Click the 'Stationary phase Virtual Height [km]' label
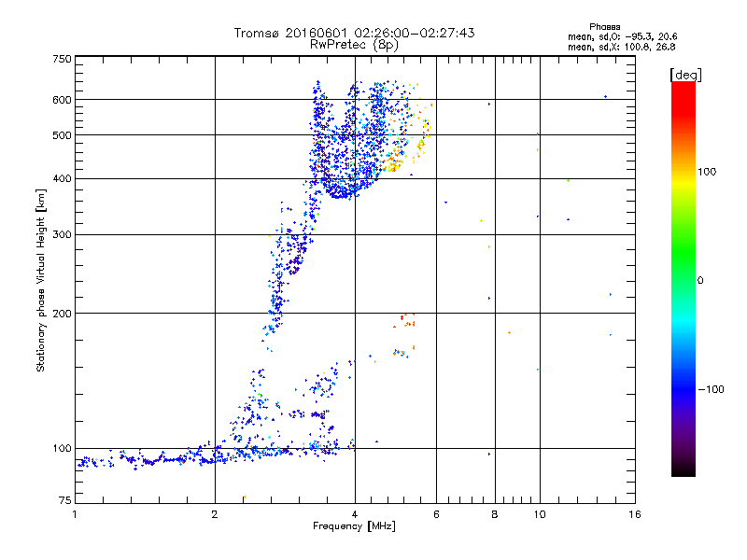The height and width of the screenshot is (560, 747). (41, 280)
